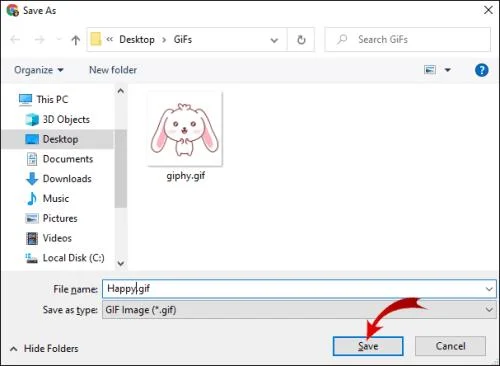Select the giphy.gif bunny thumbnail

(185, 129)
